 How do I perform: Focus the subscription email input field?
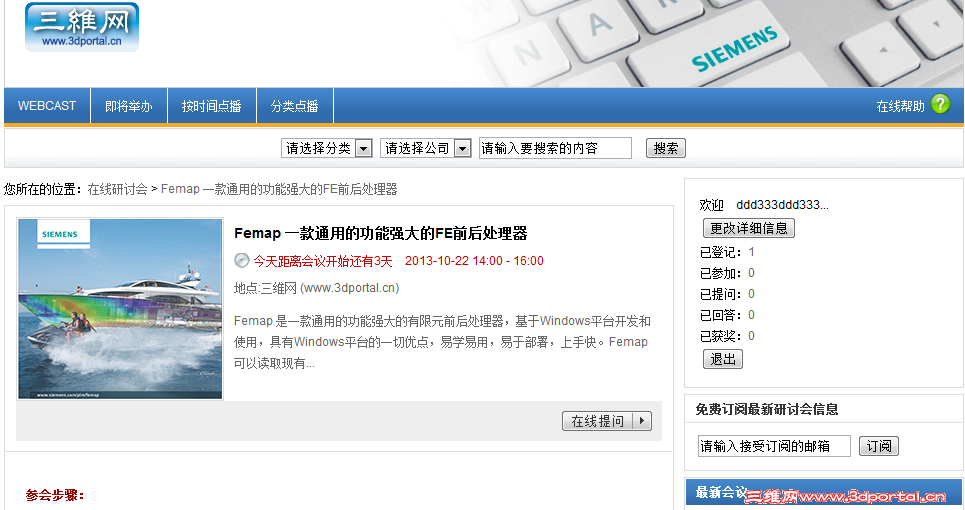coord(774,446)
